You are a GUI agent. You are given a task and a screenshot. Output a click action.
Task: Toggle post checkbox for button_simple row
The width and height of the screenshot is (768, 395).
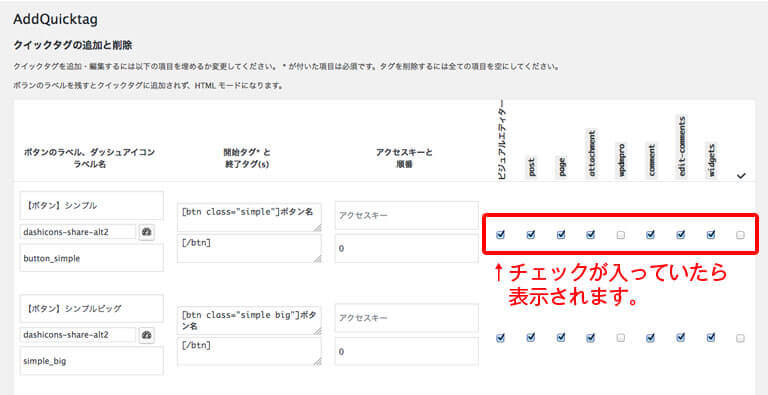(530, 235)
